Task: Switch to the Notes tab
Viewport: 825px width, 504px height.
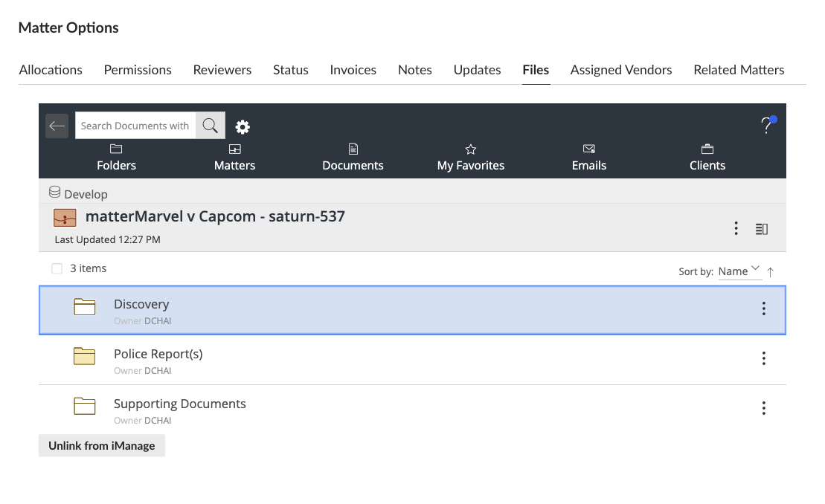Action: (414, 70)
